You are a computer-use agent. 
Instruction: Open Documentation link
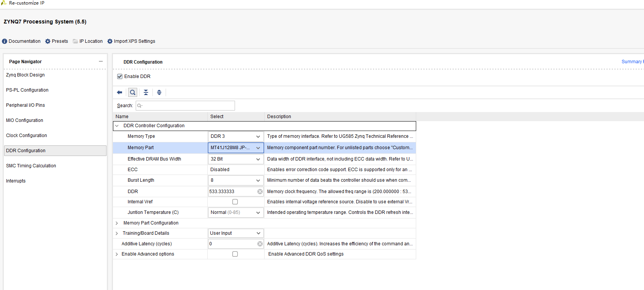coord(25,41)
